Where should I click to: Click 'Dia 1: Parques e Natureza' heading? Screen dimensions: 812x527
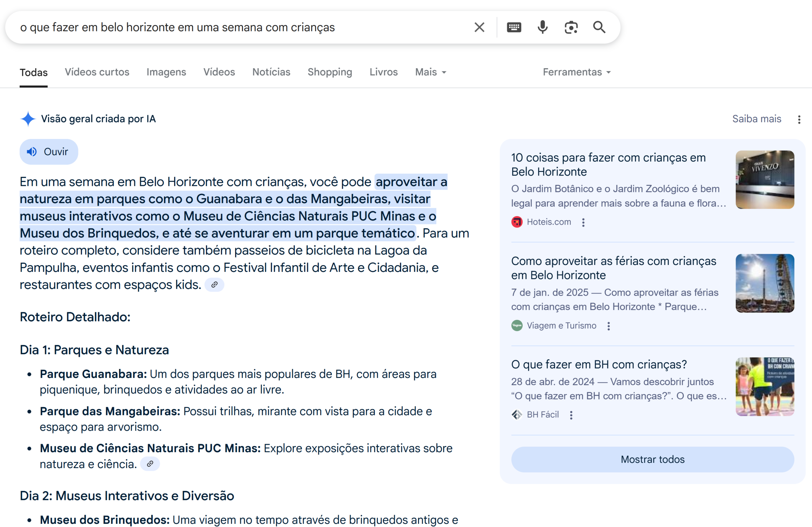click(x=94, y=350)
